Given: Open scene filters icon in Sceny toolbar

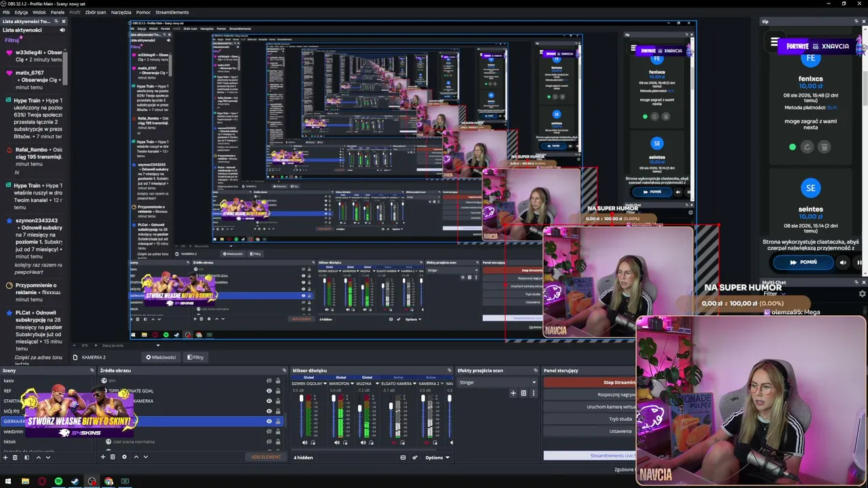Looking at the screenshot, I should [26, 457].
